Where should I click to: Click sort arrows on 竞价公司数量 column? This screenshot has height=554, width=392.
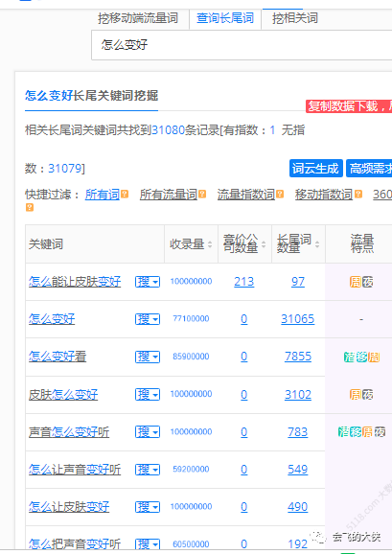point(264,244)
